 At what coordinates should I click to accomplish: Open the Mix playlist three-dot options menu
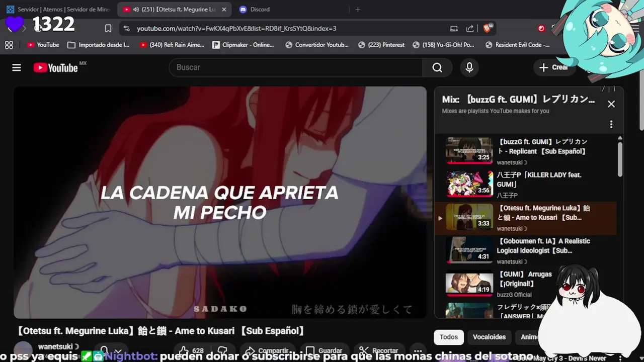[611, 124]
